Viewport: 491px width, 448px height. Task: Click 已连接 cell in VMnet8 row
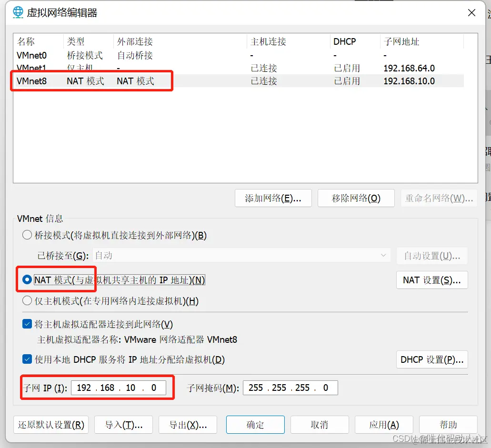[264, 81]
